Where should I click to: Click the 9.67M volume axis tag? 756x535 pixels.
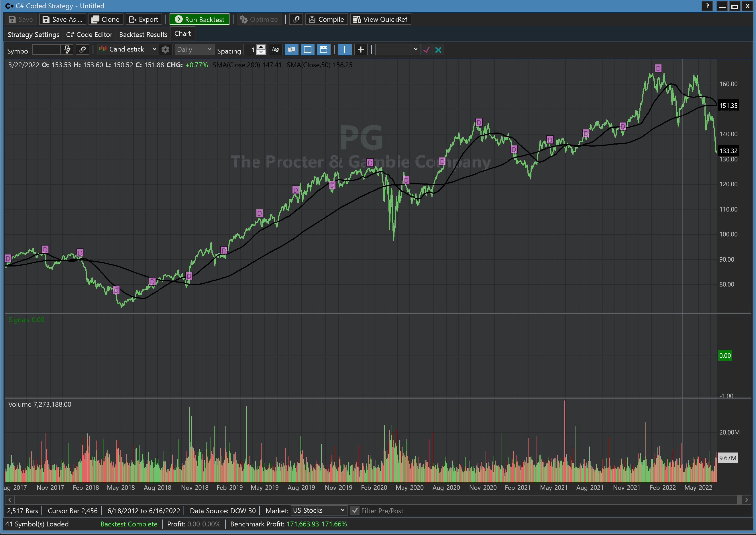[x=727, y=458]
